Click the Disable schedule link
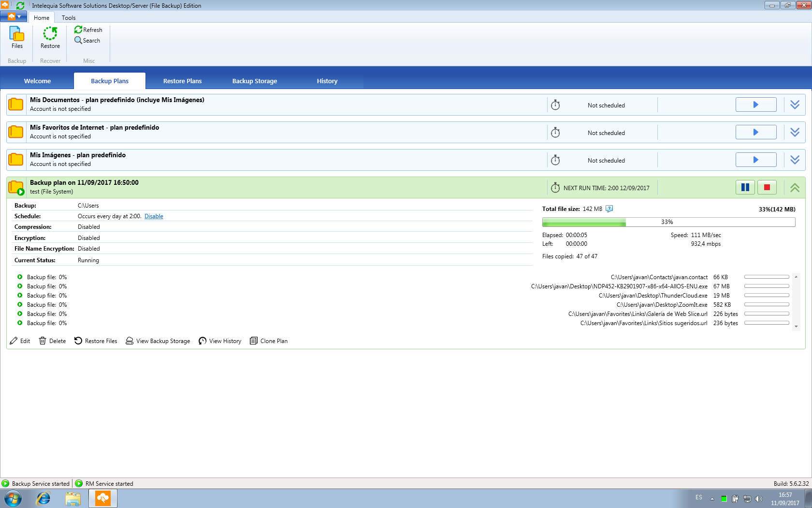Screen dimensions: 812x508 click(154, 216)
